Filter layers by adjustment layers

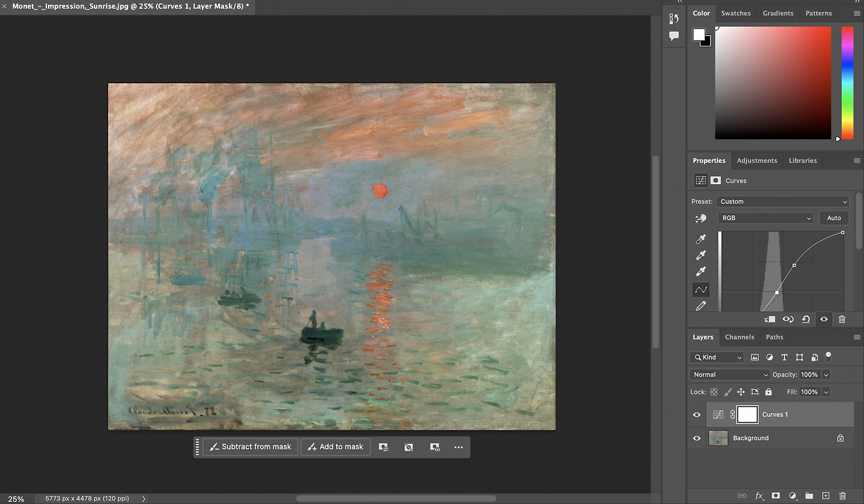pyautogui.click(x=769, y=358)
